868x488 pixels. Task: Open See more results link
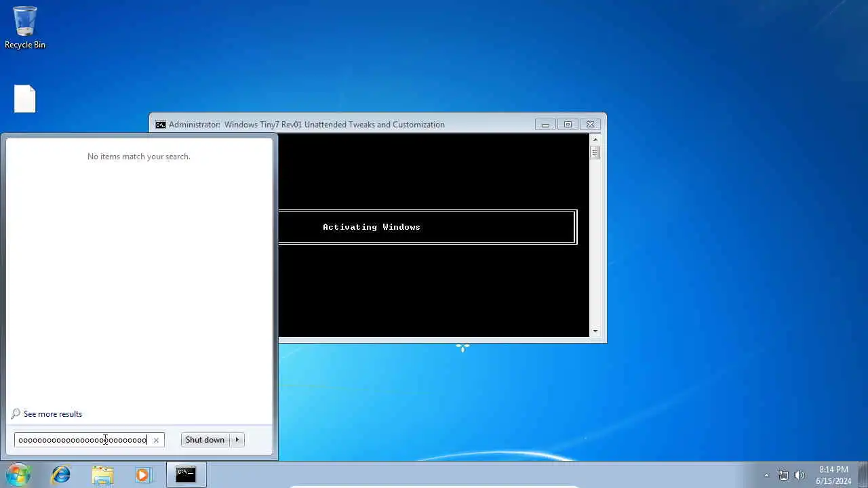pyautogui.click(x=53, y=414)
